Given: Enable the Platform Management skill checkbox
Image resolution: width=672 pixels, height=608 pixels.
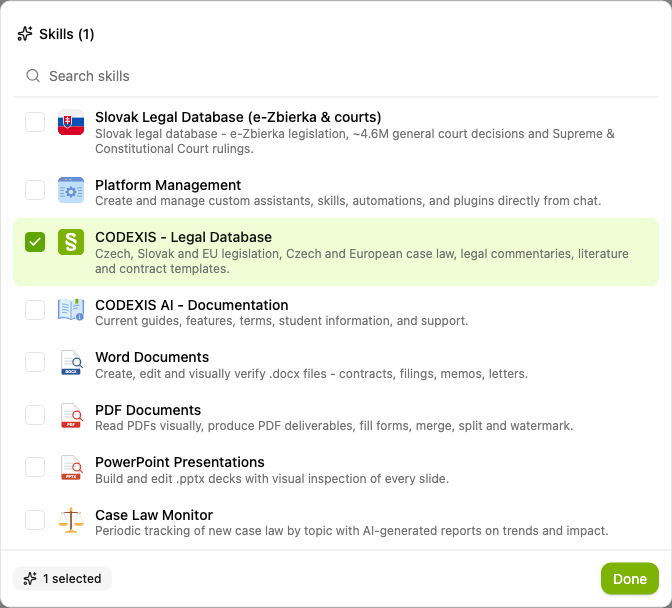Looking at the screenshot, I should [x=35, y=190].
